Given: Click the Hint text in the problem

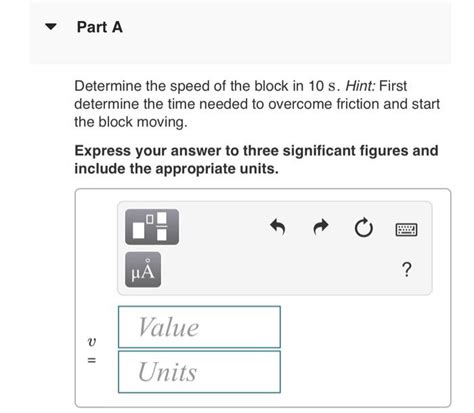Looking at the screenshot, I should point(360,86).
